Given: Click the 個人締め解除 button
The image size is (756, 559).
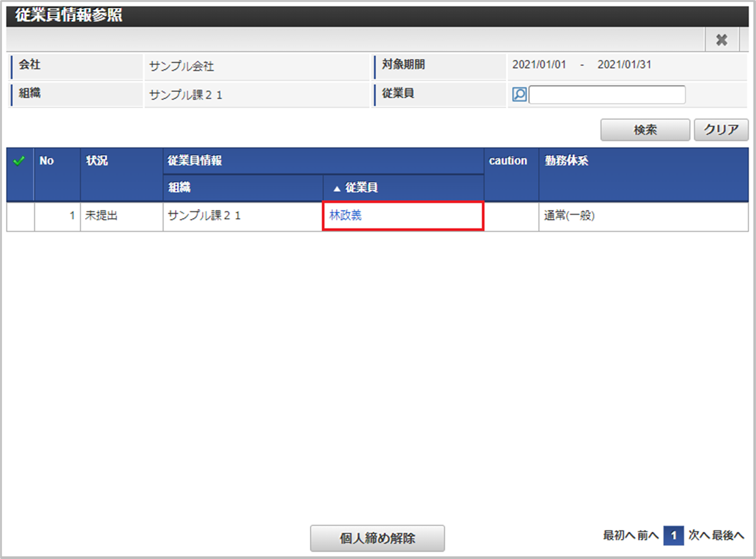Looking at the screenshot, I should 378,538.
